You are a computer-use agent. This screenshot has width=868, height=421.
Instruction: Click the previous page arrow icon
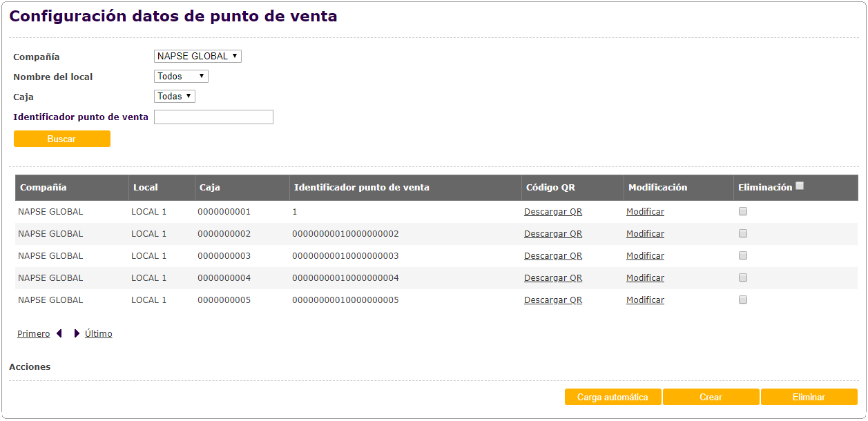coord(59,334)
